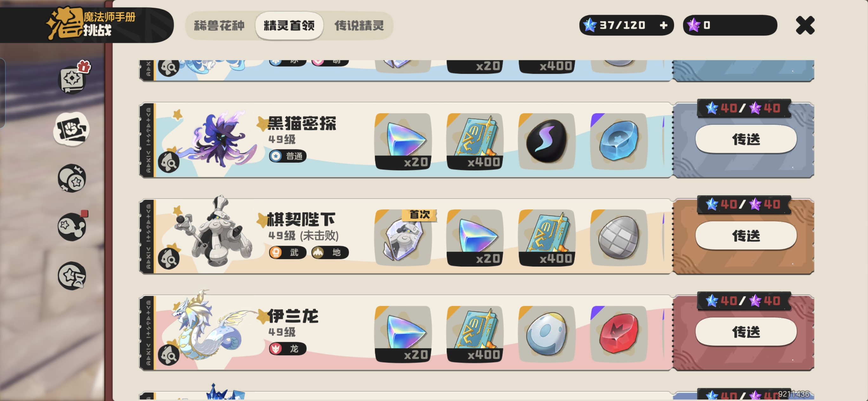Image resolution: width=868 pixels, height=401 pixels.
Task: Select the challenge ticket fist icon in sidebar
Action: [71, 129]
